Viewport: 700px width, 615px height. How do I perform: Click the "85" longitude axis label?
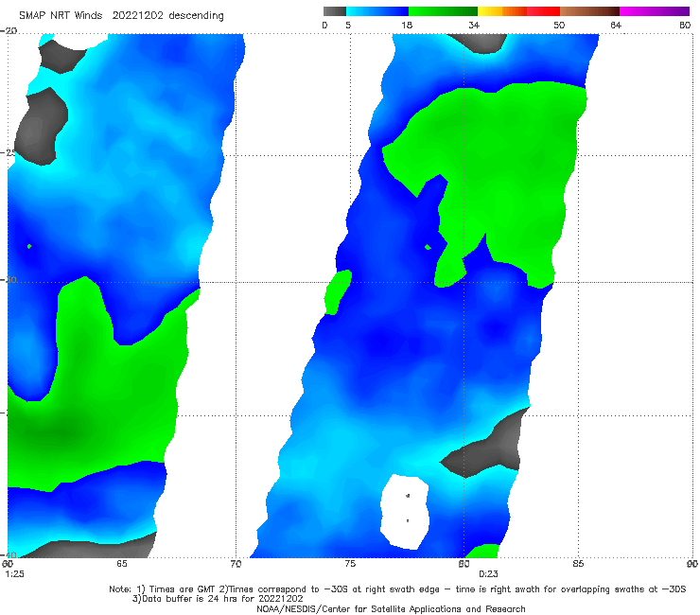[x=578, y=564]
